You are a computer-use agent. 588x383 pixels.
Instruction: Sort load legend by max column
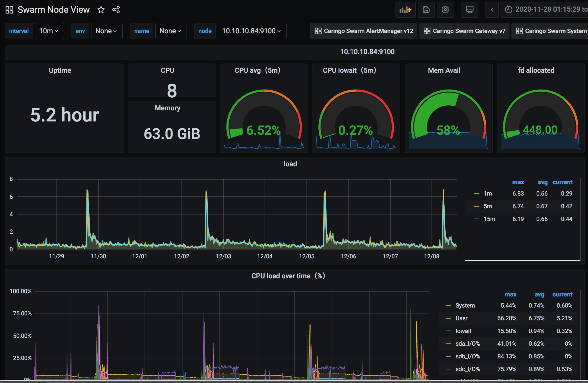point(518,182)
